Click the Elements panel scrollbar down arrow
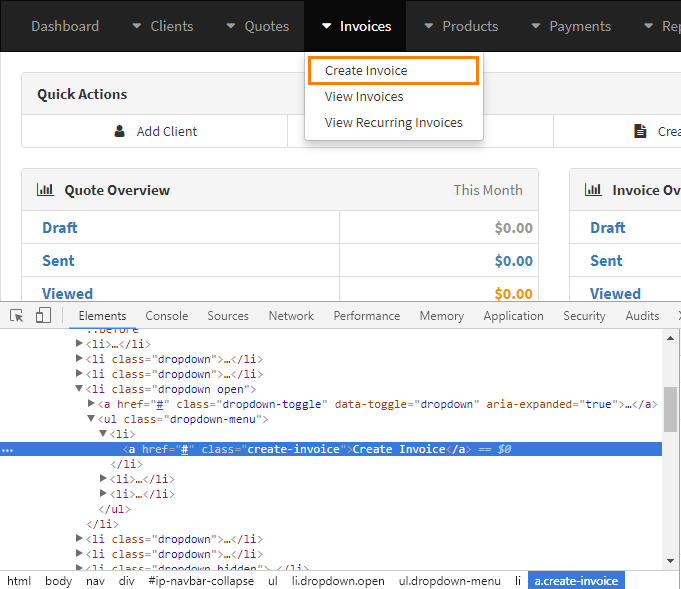The width and height of the screenshot is (681, 589). (671, 561)
